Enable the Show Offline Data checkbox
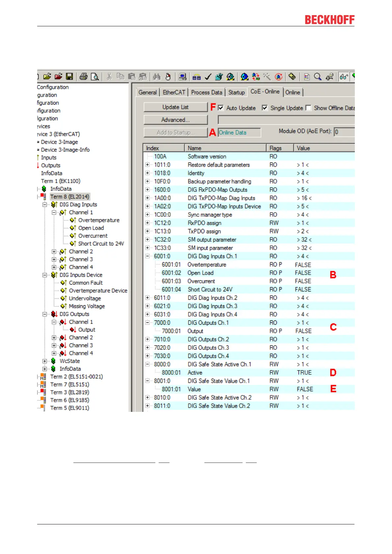The image size is (392, 554). (x=308, y=108)
